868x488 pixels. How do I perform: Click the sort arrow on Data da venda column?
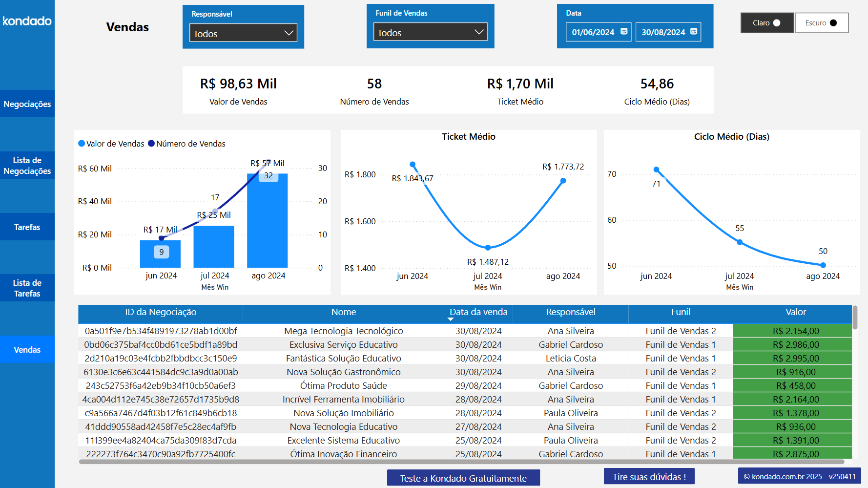click(x=451, y=318)
